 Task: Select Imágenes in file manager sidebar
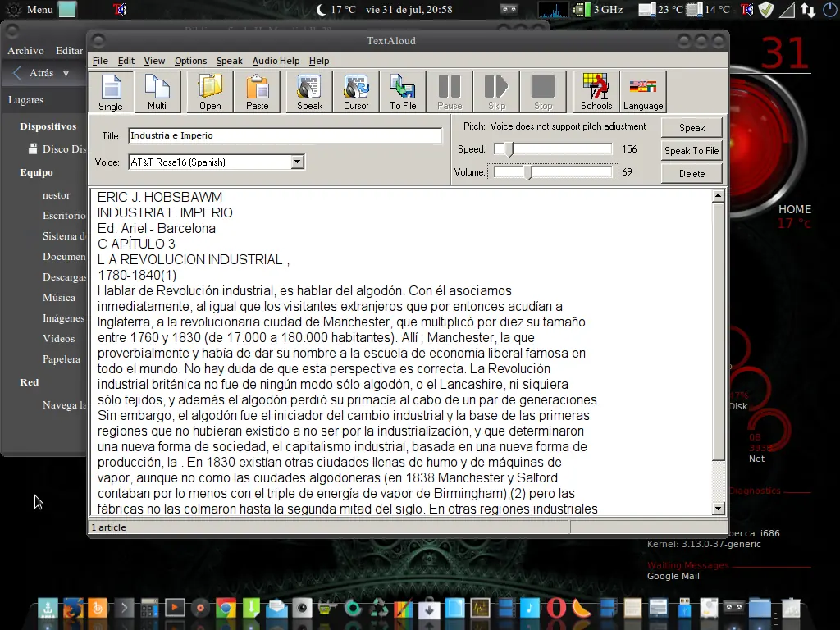point(64,318)
